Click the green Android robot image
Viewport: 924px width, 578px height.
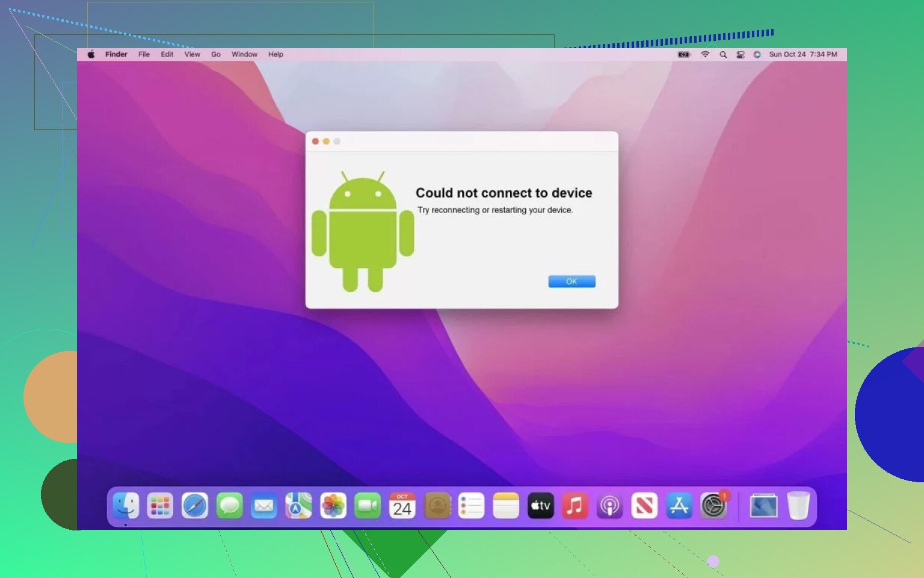point(363,231)
